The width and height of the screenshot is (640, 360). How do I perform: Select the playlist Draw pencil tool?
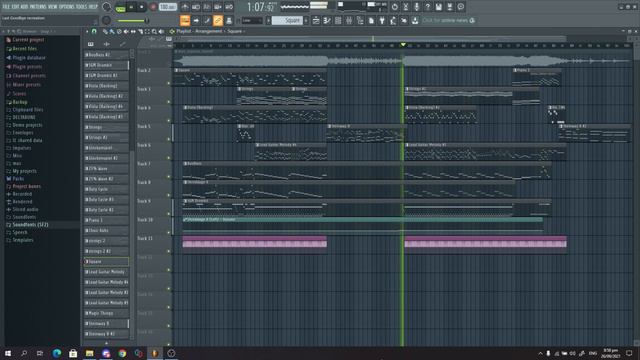tap(105, 31)
